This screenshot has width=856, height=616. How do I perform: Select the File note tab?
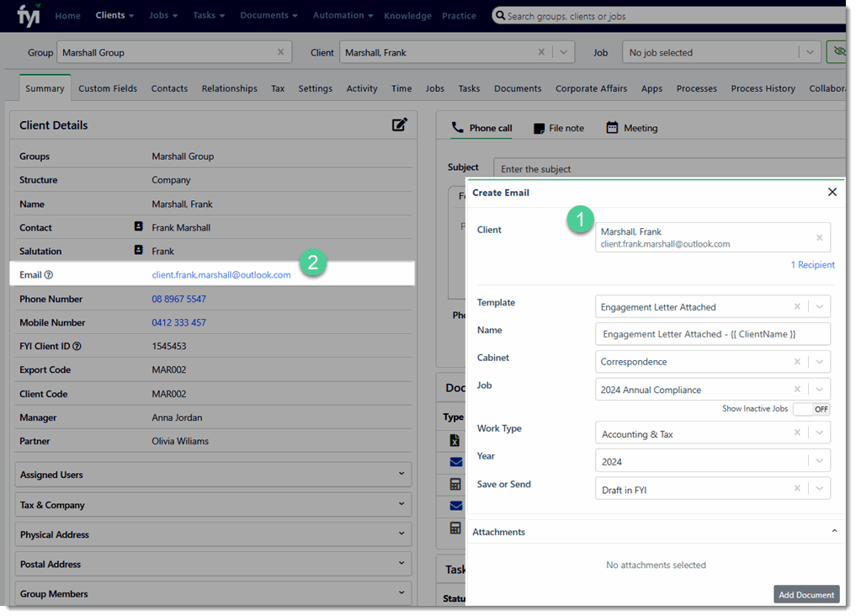click(559, 128)
